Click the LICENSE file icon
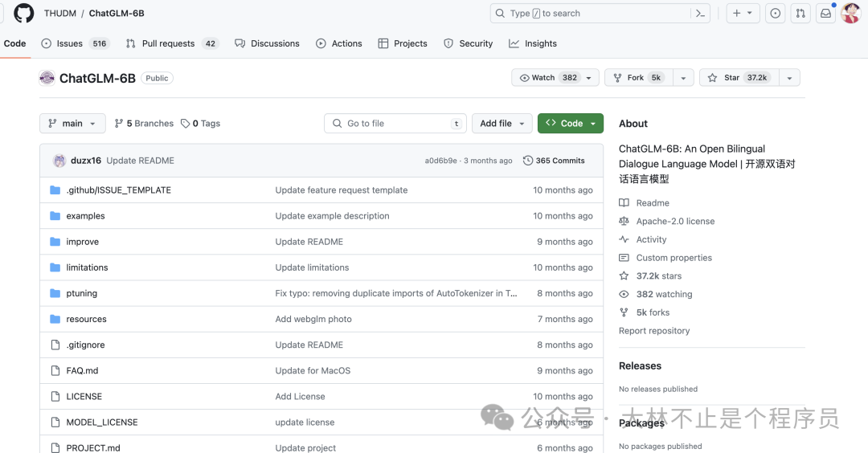868x453 pixels. pyautogui.click(x=55, y=397)
